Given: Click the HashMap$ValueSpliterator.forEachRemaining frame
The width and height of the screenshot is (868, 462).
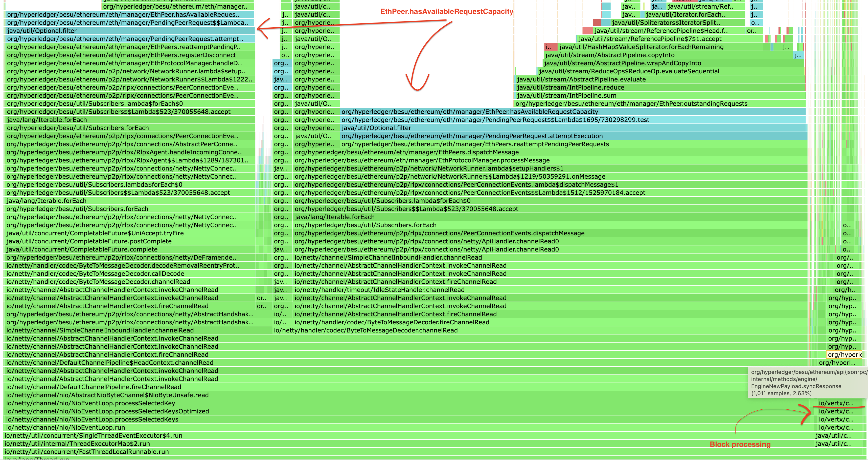Looking at the screenshot, I should point(640,47).
